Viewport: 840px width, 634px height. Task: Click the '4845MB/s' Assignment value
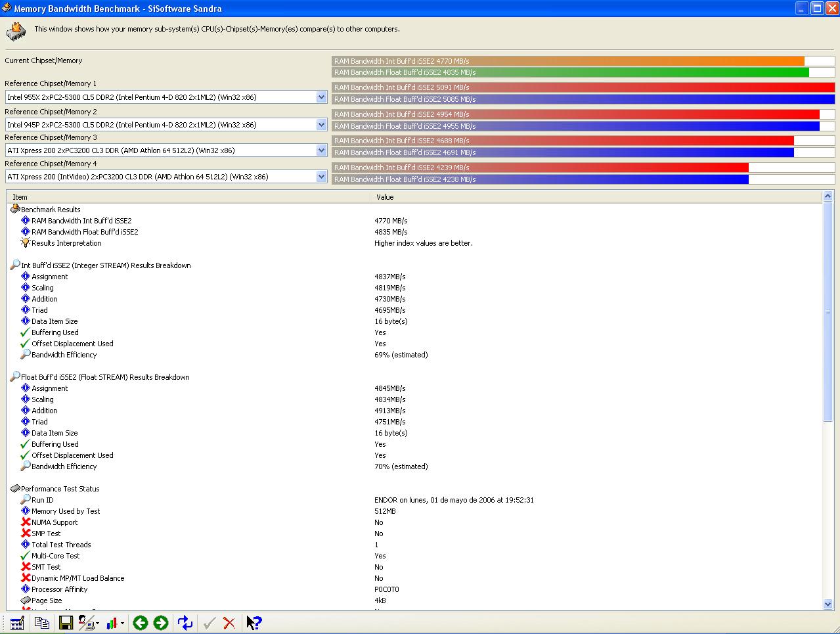coord(390,388)
